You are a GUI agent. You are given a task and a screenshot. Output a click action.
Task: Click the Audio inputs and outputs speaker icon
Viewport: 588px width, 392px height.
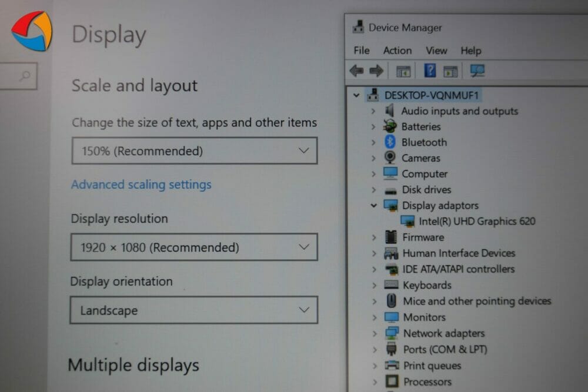coord(390,110)
